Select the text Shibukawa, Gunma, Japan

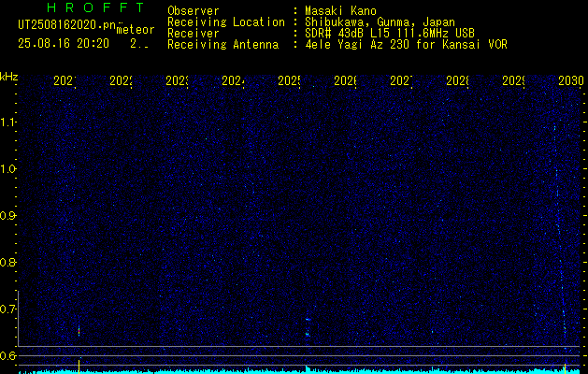coord(380,22)
